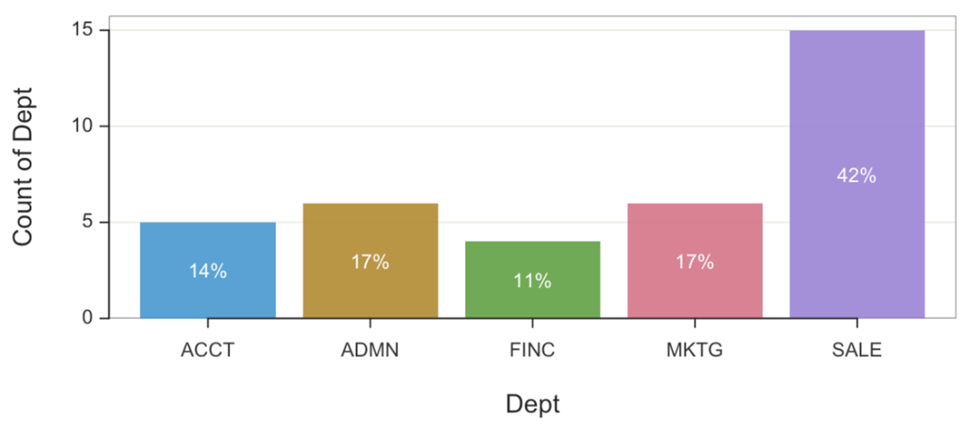Click the SALE x-axis label
The width and height of the screenshot is (980, 429).
point(857,350)
